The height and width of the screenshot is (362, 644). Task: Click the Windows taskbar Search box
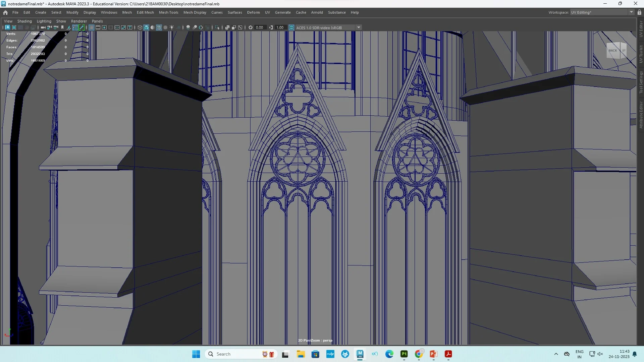240,354
